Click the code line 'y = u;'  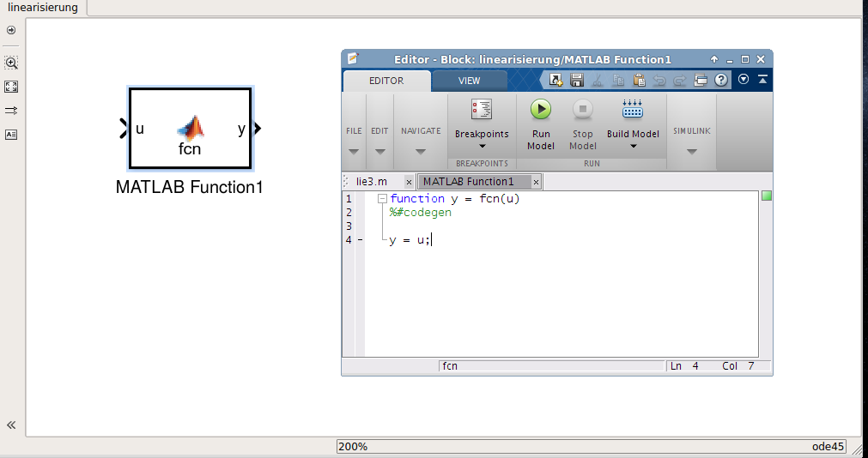coord(410,240)
